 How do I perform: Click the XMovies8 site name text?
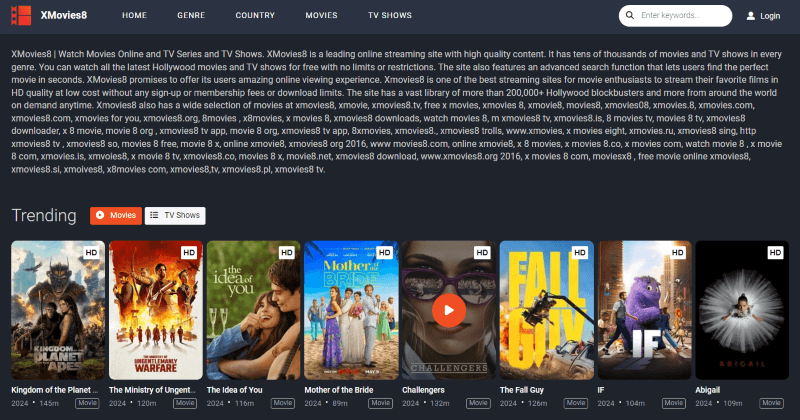[x=64, y=15]
